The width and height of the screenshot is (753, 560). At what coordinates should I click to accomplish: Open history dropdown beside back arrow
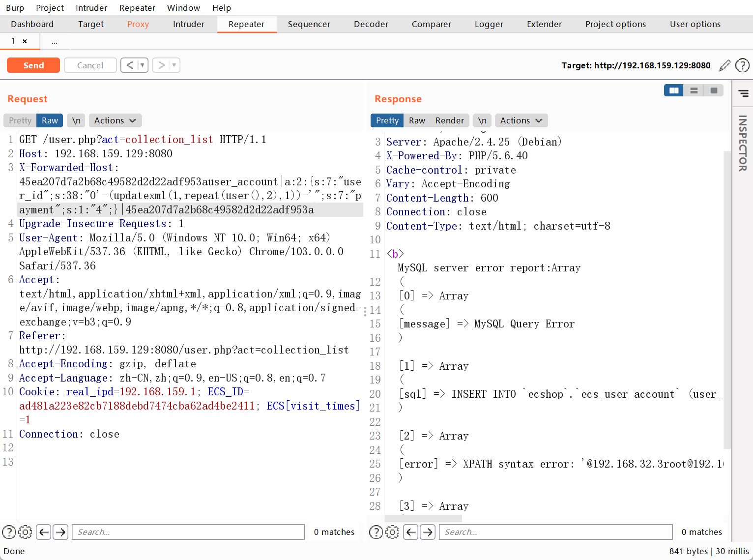143,65
